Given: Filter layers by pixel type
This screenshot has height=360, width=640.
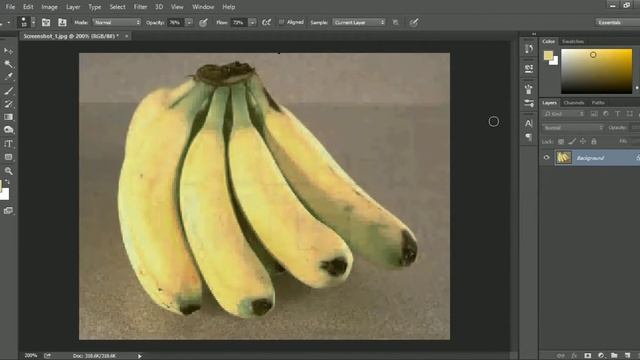Looking at the screenshot, I should [x=594, y=114].
